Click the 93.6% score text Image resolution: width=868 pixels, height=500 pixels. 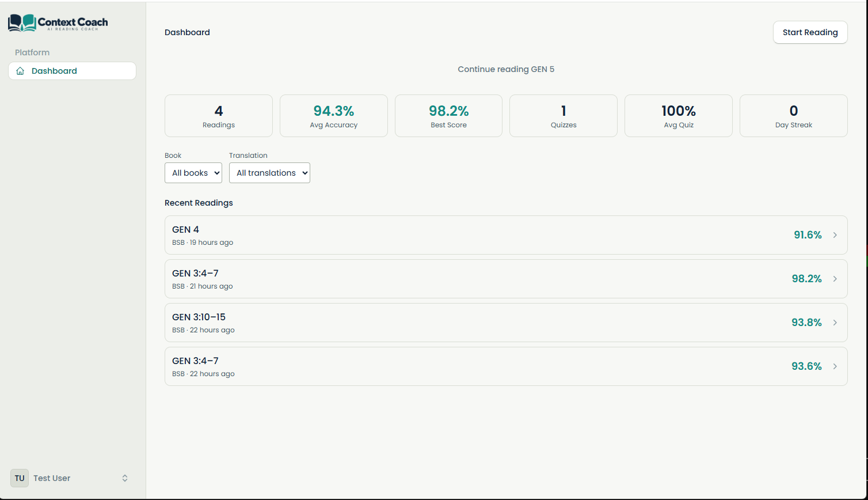(806, 366)
